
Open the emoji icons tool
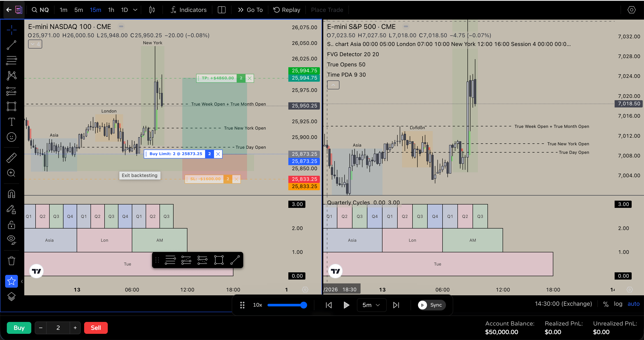11,137
